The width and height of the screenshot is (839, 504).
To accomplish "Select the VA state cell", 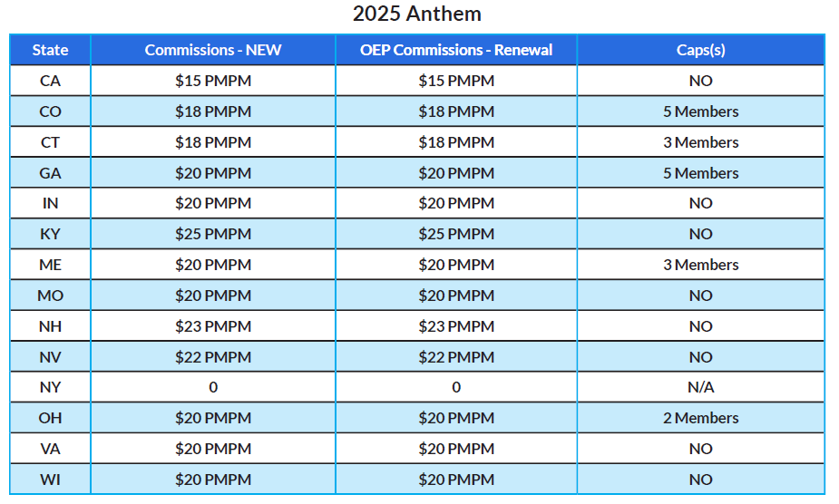I will (x=50, y=449).
